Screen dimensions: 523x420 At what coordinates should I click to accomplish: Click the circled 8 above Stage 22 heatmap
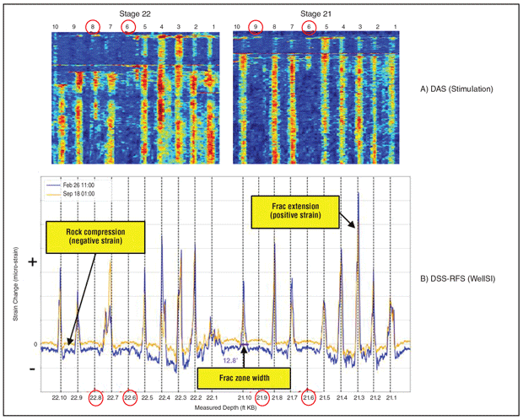[93, 27]
